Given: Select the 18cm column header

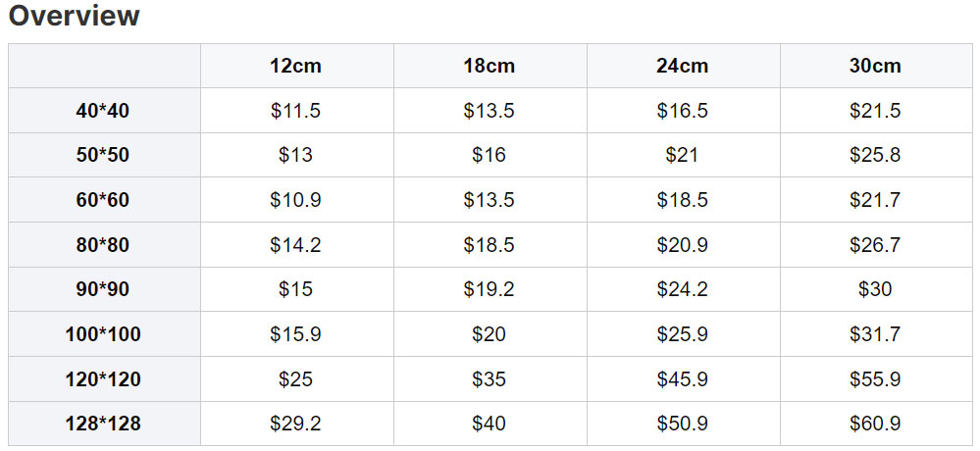Looking at the screenshot, I should pyautogui.click(x=490, y=66).
